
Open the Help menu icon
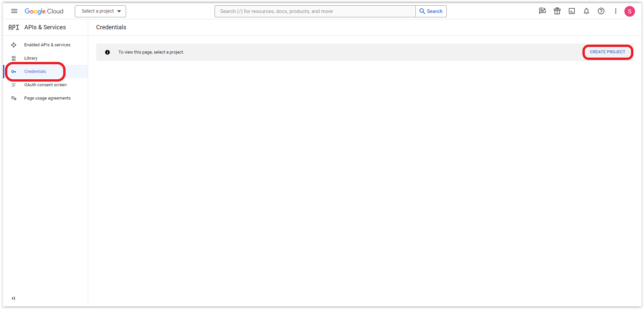[601, 11]
